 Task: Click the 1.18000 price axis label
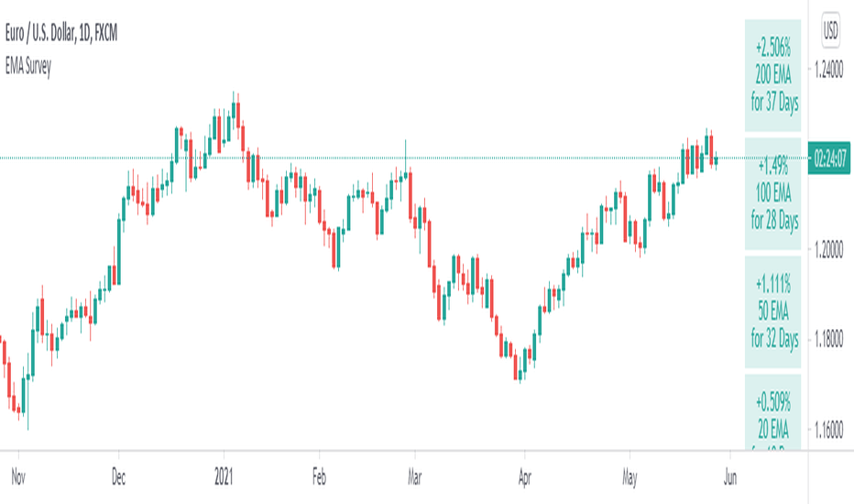(x=828, y=340)
